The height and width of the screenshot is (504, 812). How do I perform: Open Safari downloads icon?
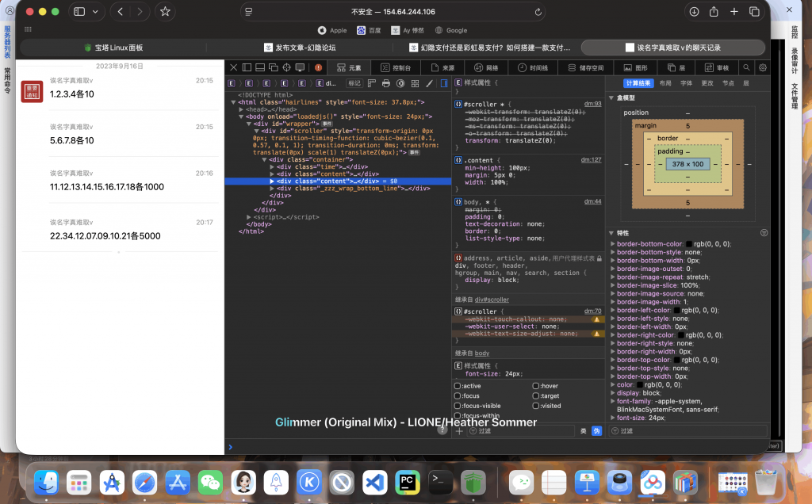click(x=693, y=12)
